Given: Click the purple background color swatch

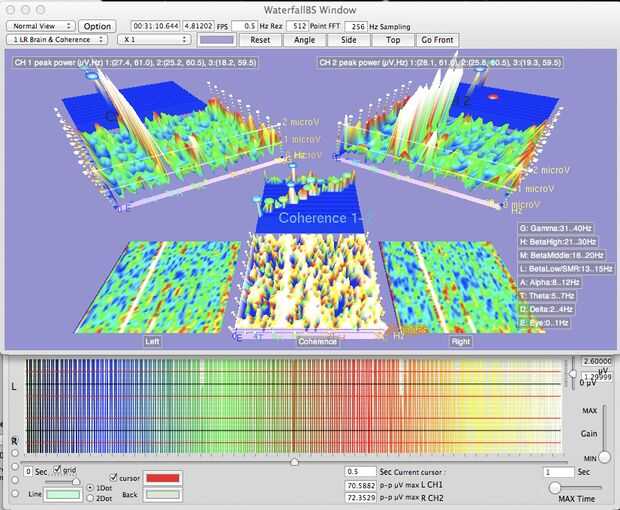Looking at the screenshot, I should [217, 40].
